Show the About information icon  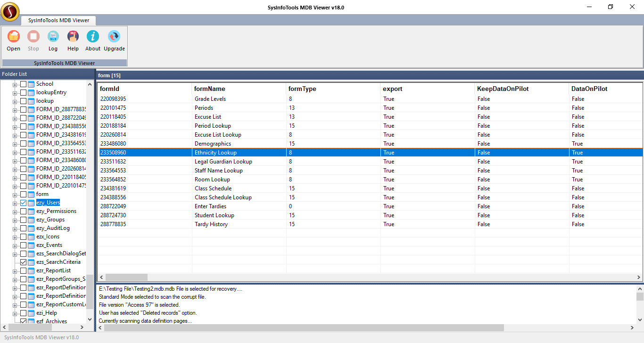pos(93,36)
